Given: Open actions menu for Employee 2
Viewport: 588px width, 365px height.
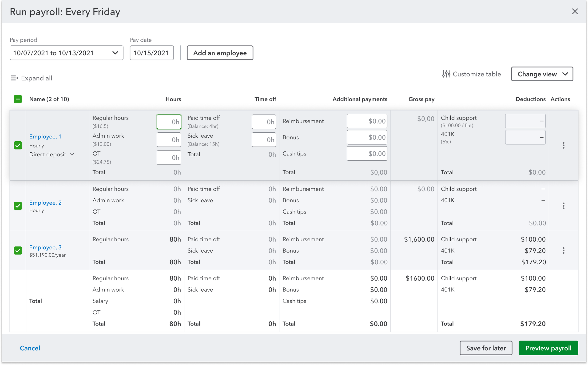Looking at the screenshot, I should coord(563,206).
